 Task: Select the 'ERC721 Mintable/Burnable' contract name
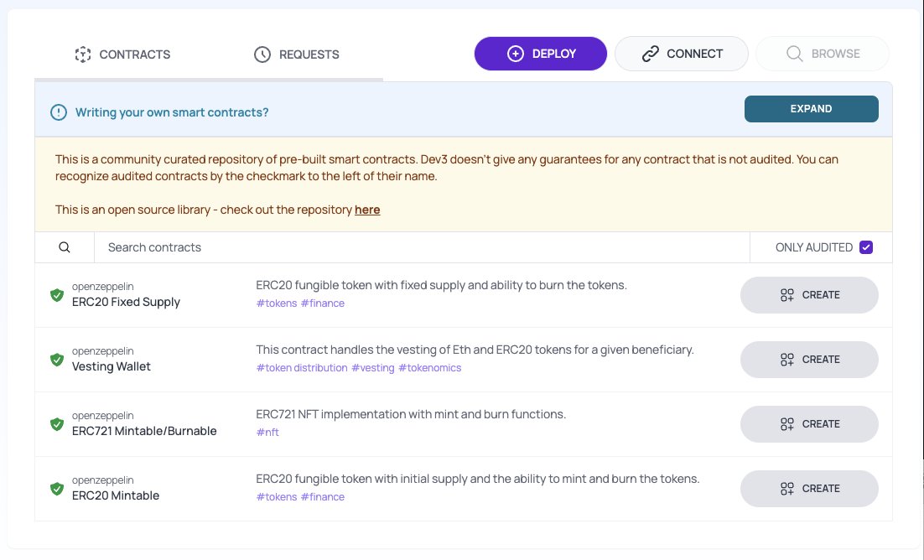tap(144, 431)
